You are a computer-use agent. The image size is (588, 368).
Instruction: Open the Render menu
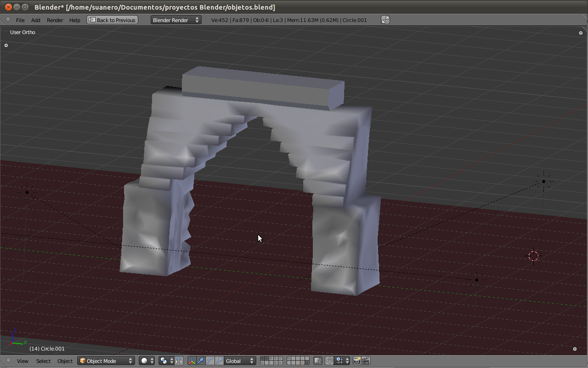55,20
